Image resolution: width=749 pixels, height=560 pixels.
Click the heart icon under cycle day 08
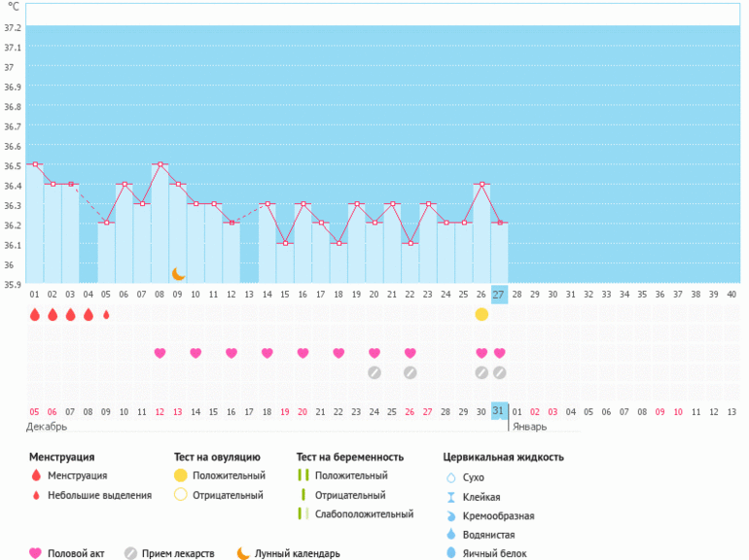(160, 353)
